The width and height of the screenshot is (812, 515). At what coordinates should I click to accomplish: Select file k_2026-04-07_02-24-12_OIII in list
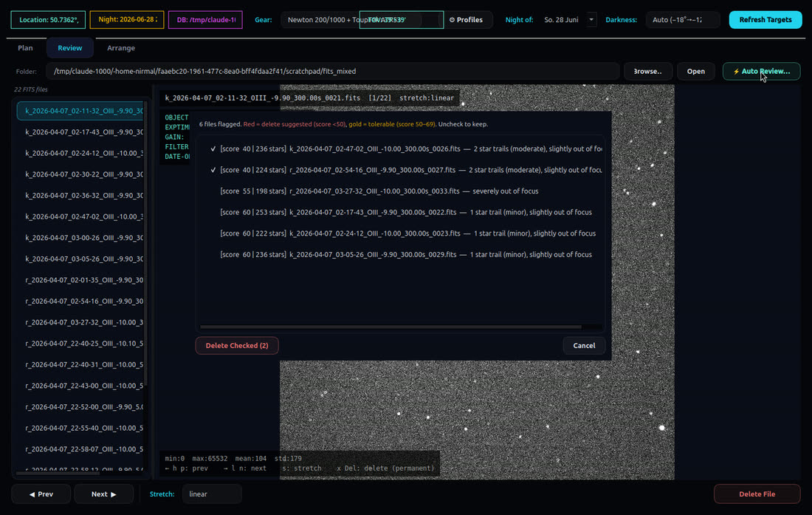pos(80,154)
